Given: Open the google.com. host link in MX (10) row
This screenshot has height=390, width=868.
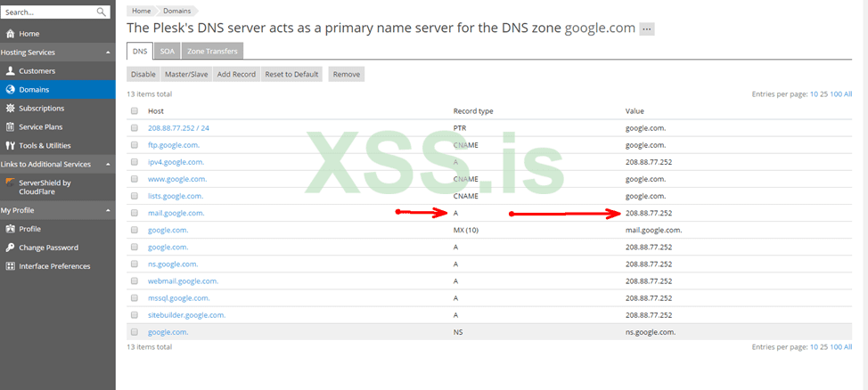Looking at the screenshot, I should [168, 230].
